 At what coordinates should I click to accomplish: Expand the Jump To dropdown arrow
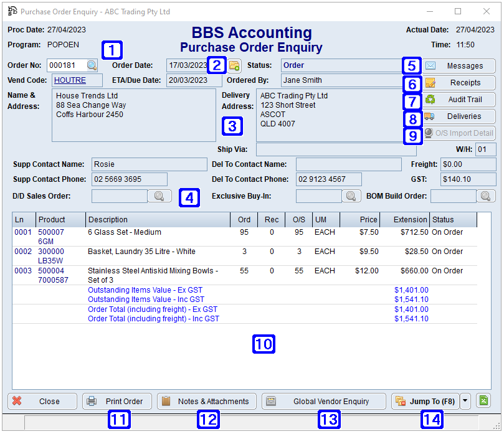[x=465, y=401]
